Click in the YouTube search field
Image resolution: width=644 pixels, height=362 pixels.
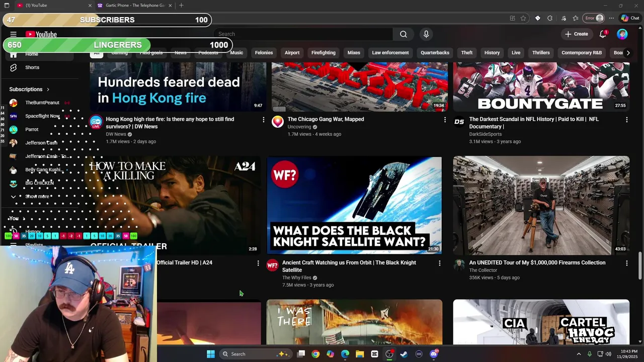pyautogui.click(x=303, y=34)
